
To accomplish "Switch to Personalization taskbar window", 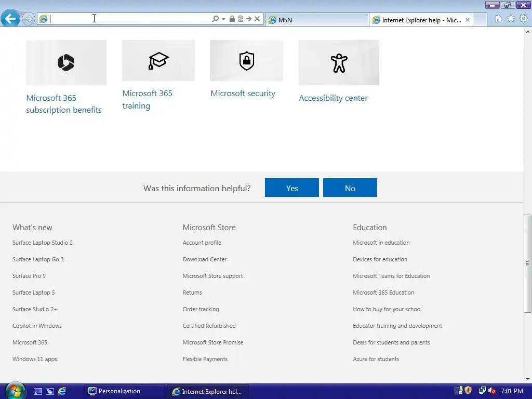I will 124,391.
